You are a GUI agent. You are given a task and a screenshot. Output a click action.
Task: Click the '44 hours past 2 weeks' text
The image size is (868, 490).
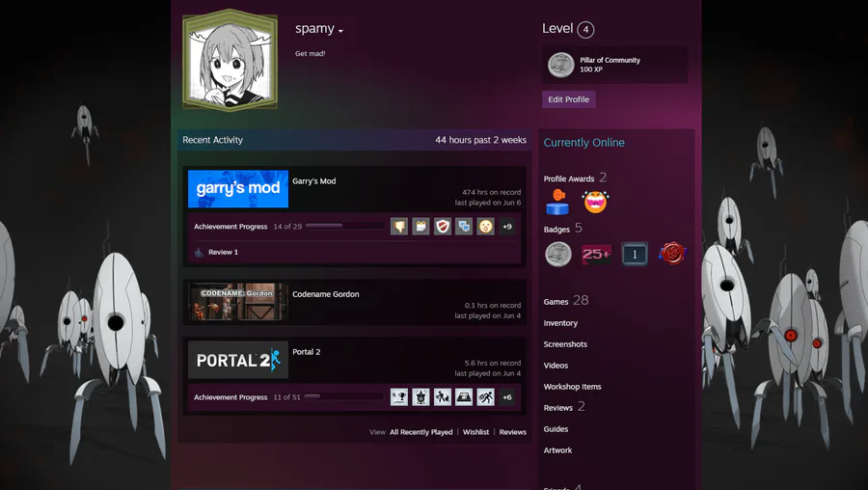480,140
